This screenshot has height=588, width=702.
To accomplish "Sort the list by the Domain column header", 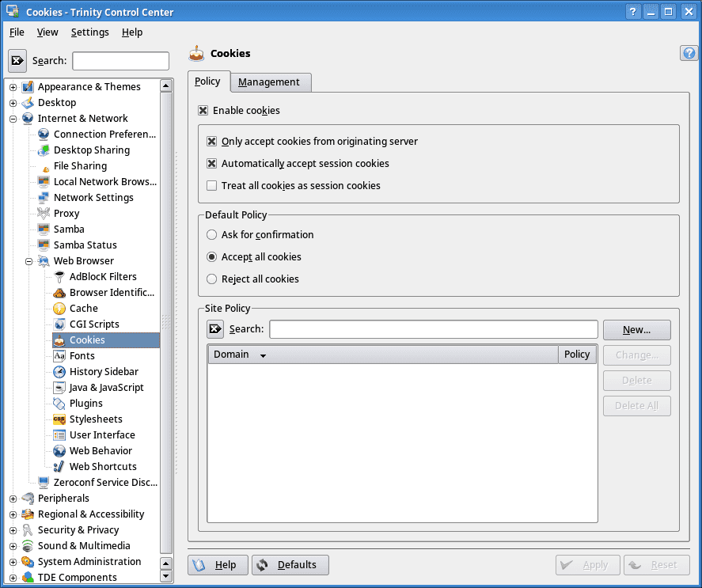I will click(383, 355).
